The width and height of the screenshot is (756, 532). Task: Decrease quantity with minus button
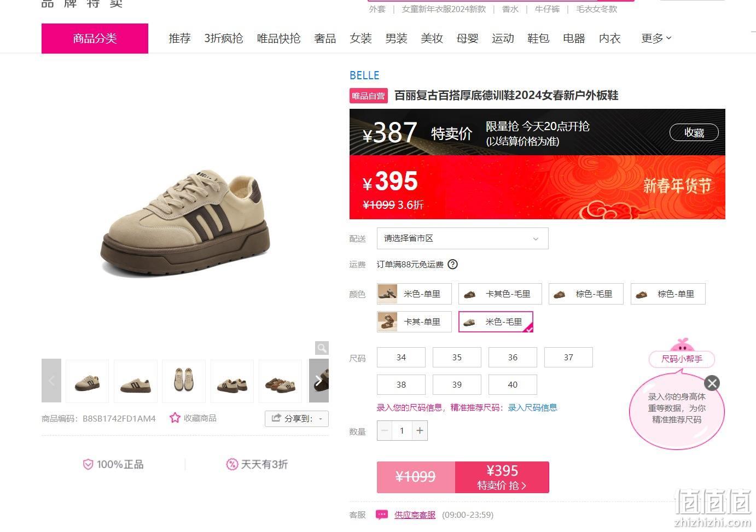pos(385,430)
